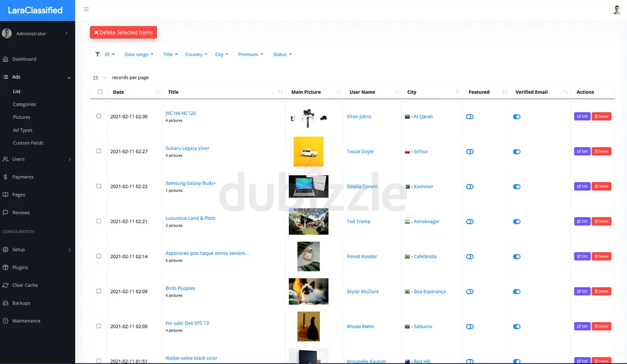Screen dimensions: 627x364
Task: Click the Dashboard home icon in sidebar
Action: [5, 59]
